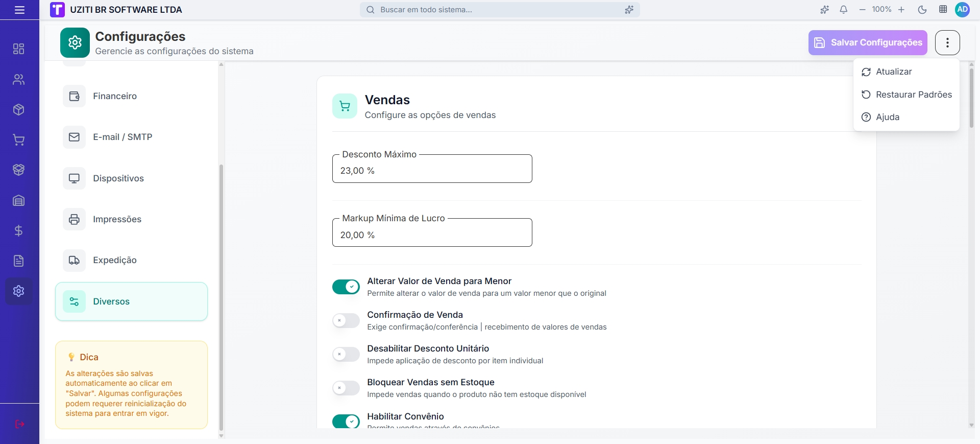The width and height of the screenshot is (980, 444).
Task: Open the apps grid icon in top bar
Action: [943, 10]
